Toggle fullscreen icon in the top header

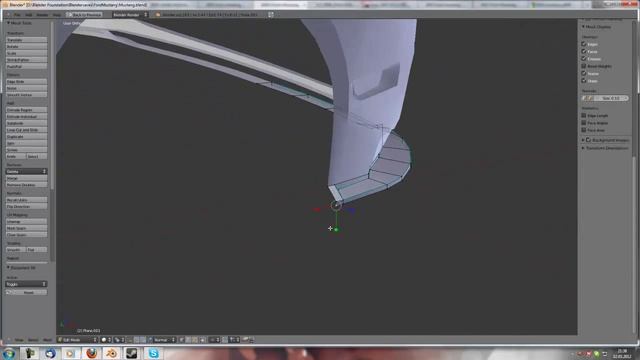point(271,14)
